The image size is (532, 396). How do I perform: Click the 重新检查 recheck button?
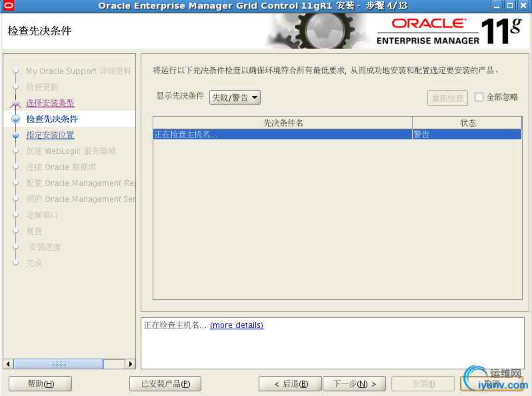(x=447, y=98)
